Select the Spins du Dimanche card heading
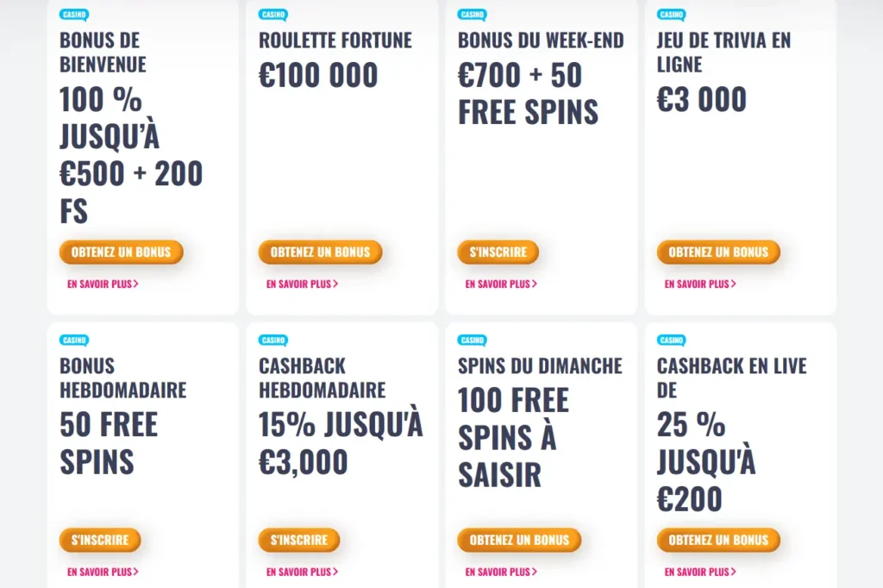This screenshot has width=883, height=588. [x=540, y=366]
